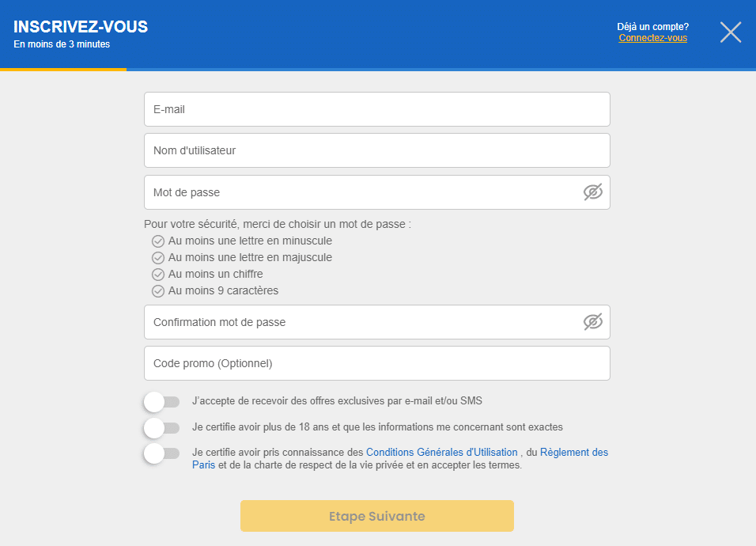Open Conditions Générales d'Utilisation link

pos(441,452)
